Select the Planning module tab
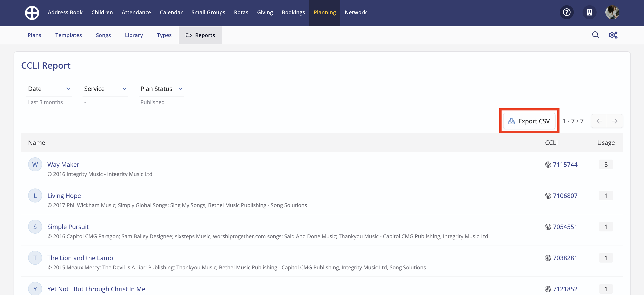The image size is (644, 295). (325, 12)
